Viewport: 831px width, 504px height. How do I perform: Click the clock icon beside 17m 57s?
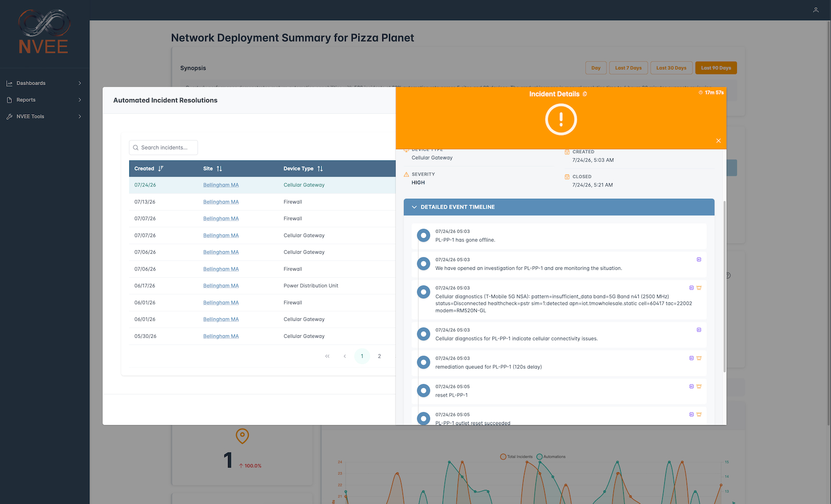(x=701, y=92)
